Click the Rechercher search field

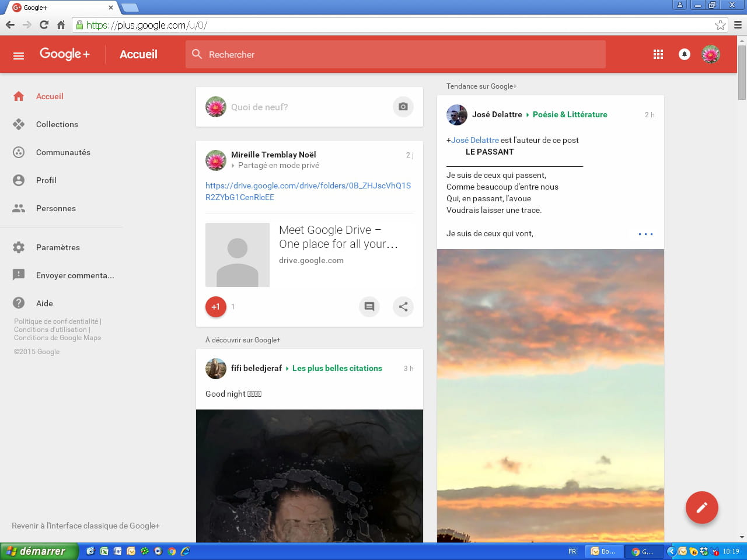pos(396,54)
